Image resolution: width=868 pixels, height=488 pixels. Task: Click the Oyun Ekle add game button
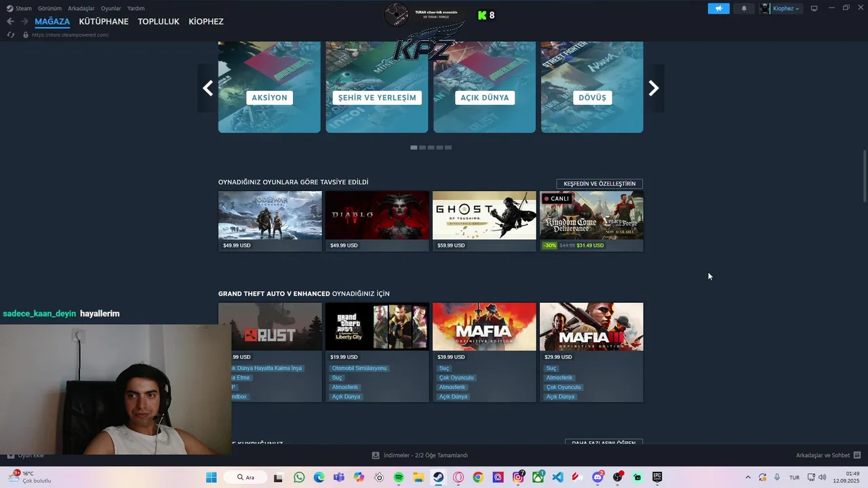coord(25,455)
